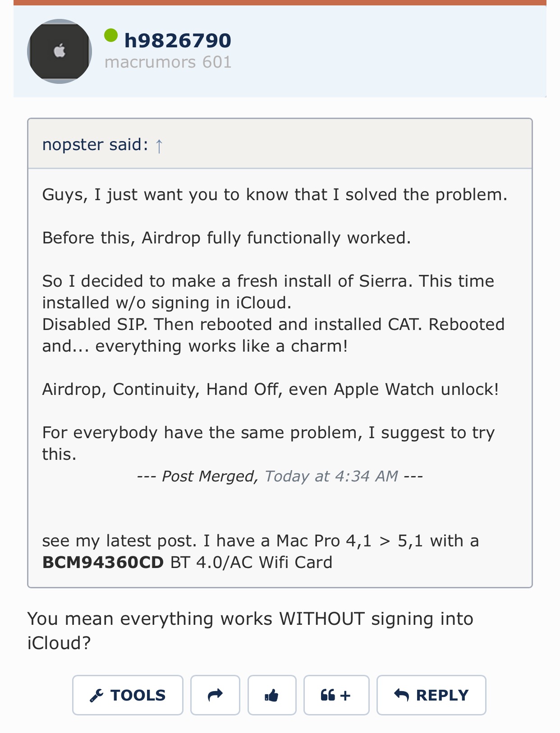Click the "nopster said:" quote link
560x733 pixels.
point(95,145)
